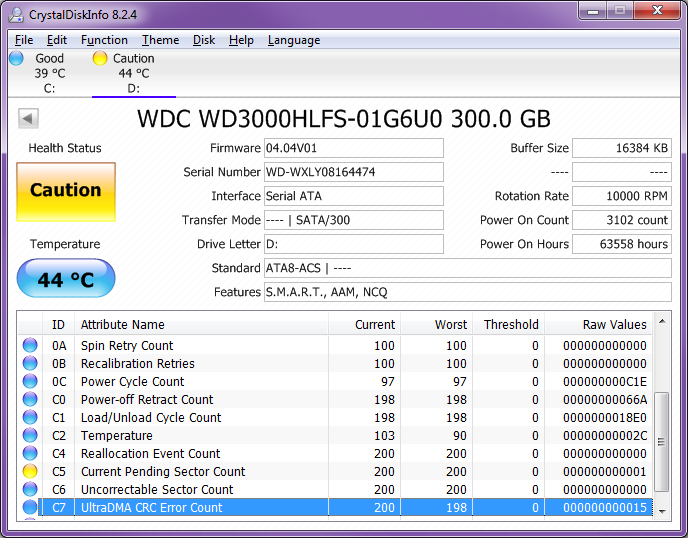Click the Interface field Serial ATA
The width and height of the screenshot is (688, 538).
(x=354, y=196)
